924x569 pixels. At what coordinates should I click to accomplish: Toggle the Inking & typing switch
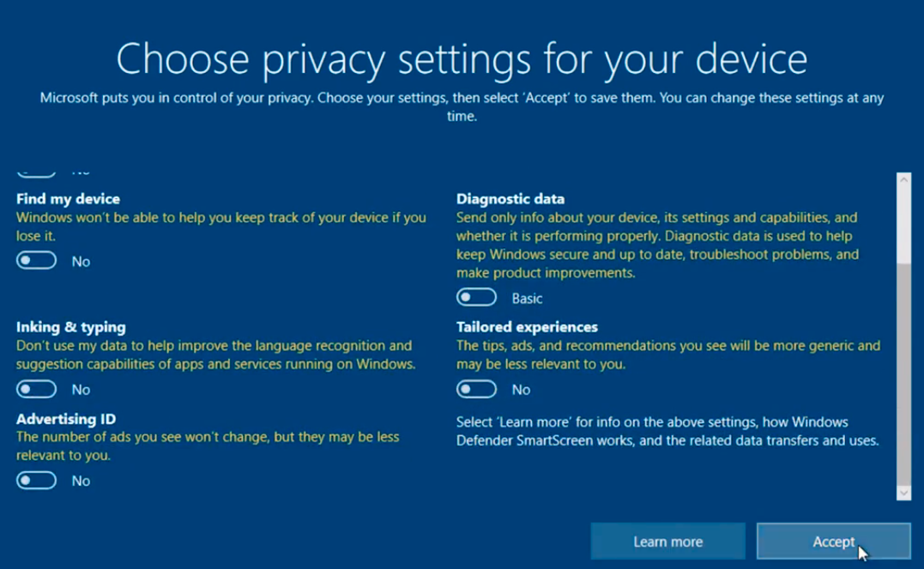[36, 390]
